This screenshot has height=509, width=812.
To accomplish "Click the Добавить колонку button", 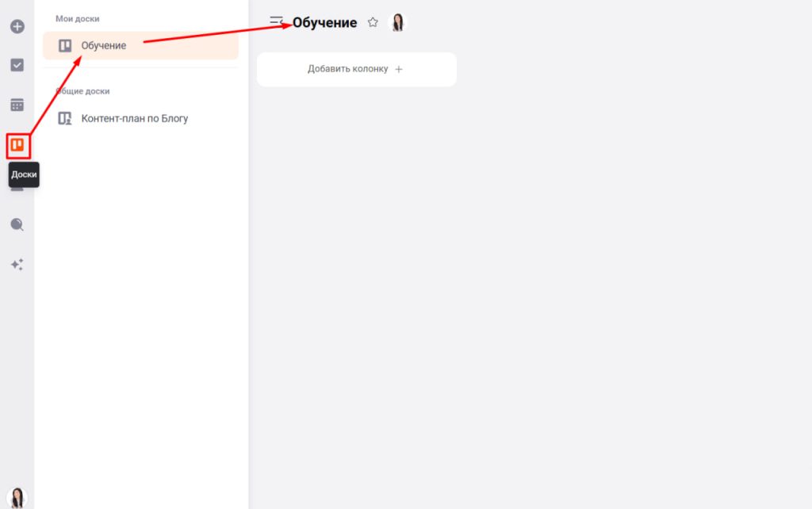I will (x=356, y=70).
